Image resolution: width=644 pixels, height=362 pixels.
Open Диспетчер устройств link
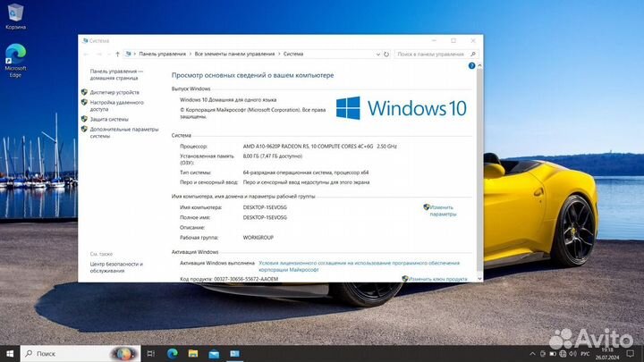[x=114, y=92]
